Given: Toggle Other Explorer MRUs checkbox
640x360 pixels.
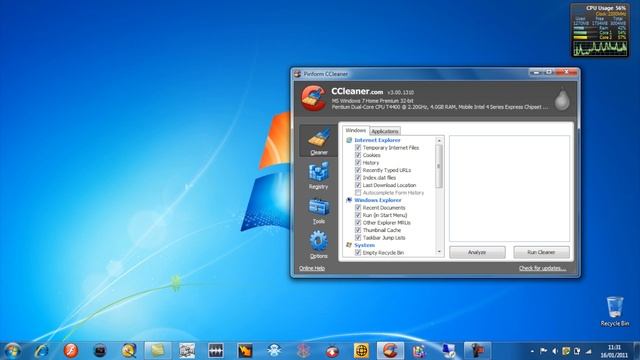Looking at the screenshot, I should point(358,222).
